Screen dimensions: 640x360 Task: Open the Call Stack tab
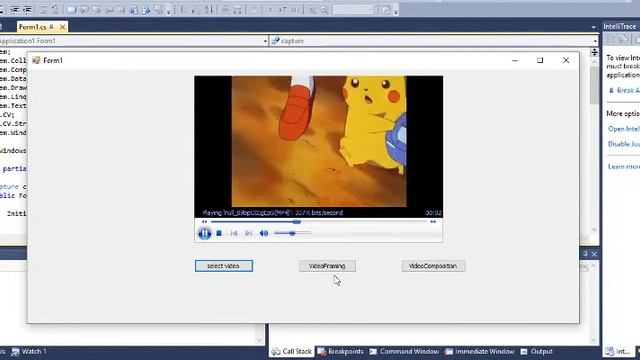click(x=292, y=351)
